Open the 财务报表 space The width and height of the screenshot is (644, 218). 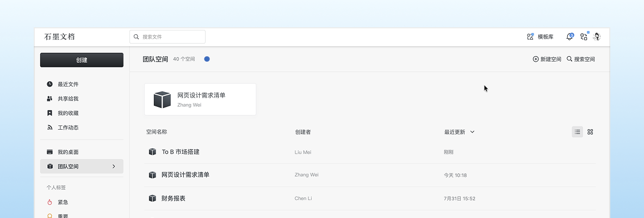(174, 199)
